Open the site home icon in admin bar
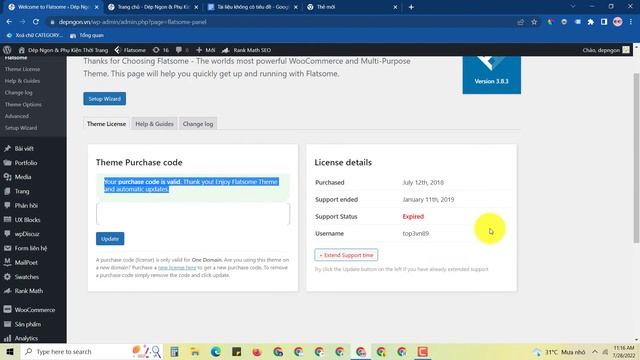The width and height of the screenshot is (640, 360). (x=22, y=50)
